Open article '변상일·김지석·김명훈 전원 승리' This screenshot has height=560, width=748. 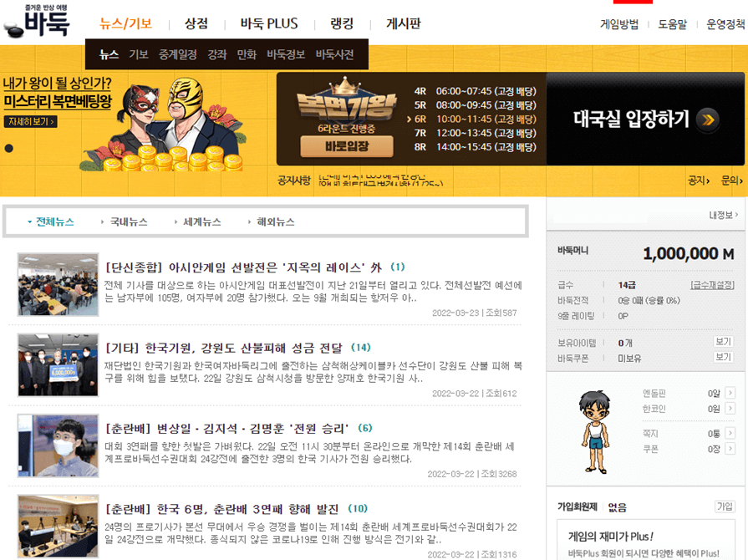coord(227,428)
